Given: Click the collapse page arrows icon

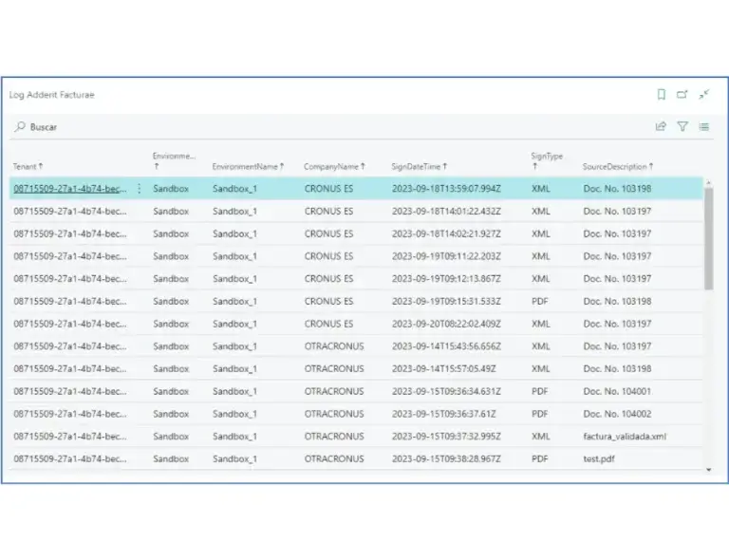Looking at the screenshot, I should click(x=704, y=94).
